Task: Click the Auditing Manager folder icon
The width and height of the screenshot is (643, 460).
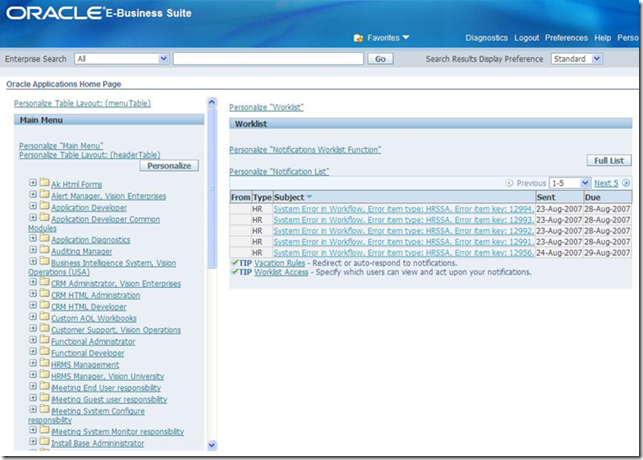Action: pos(45,250)
